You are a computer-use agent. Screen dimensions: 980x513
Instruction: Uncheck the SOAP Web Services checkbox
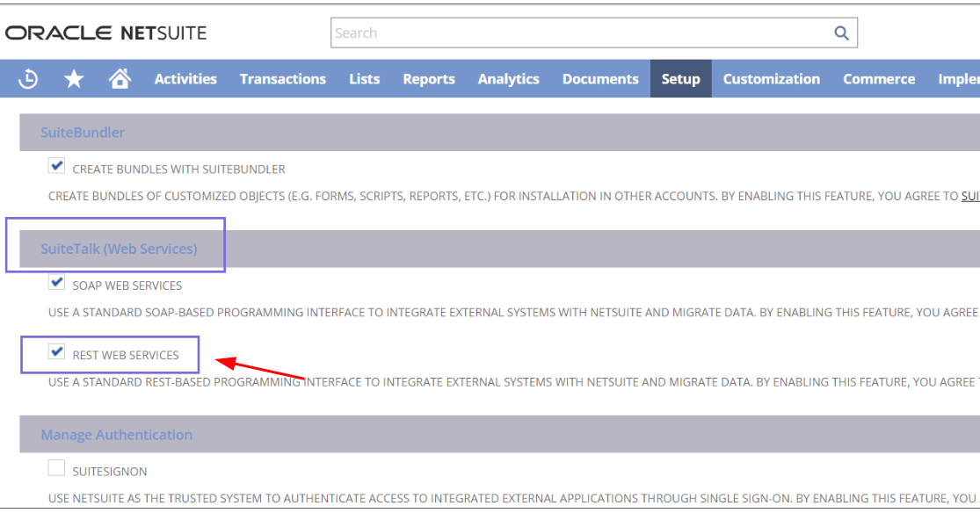pyautogui.click(x=56, y=282)
